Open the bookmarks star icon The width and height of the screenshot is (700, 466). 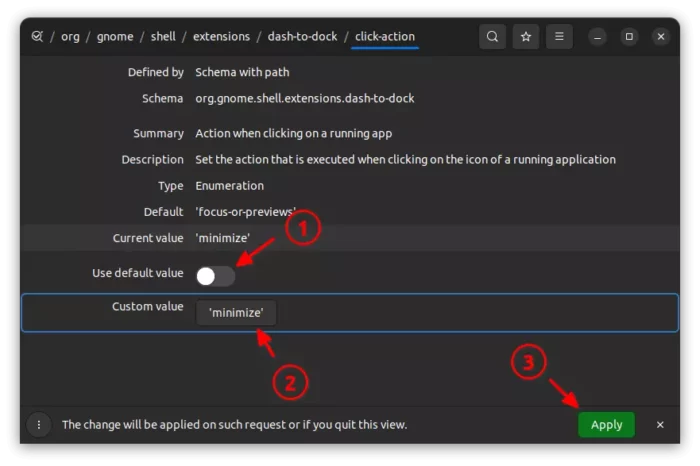coord(525,37)
